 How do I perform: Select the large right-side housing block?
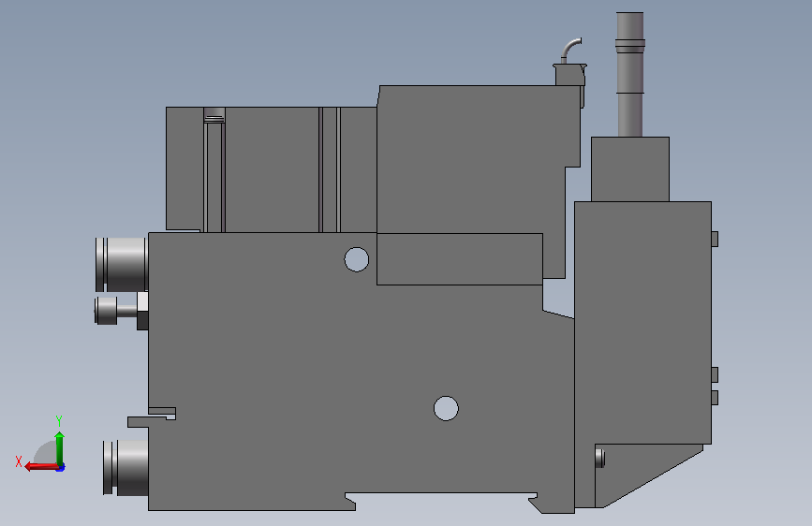point(642,323)
